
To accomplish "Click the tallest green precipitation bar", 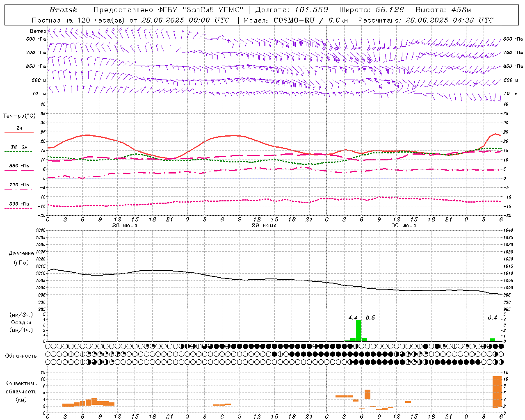I will point(359,330).
